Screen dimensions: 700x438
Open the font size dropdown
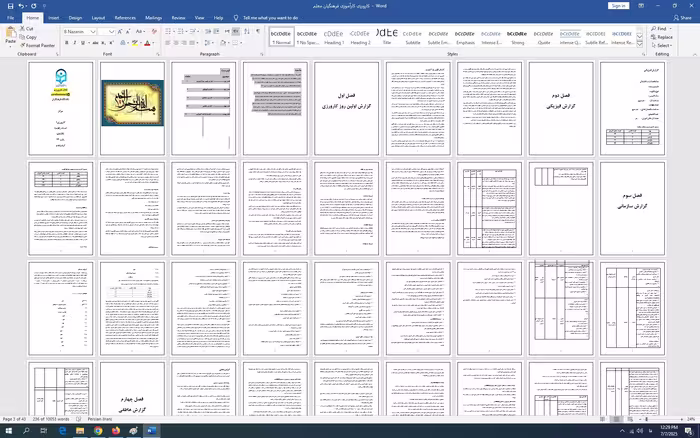tap(111, 32)
